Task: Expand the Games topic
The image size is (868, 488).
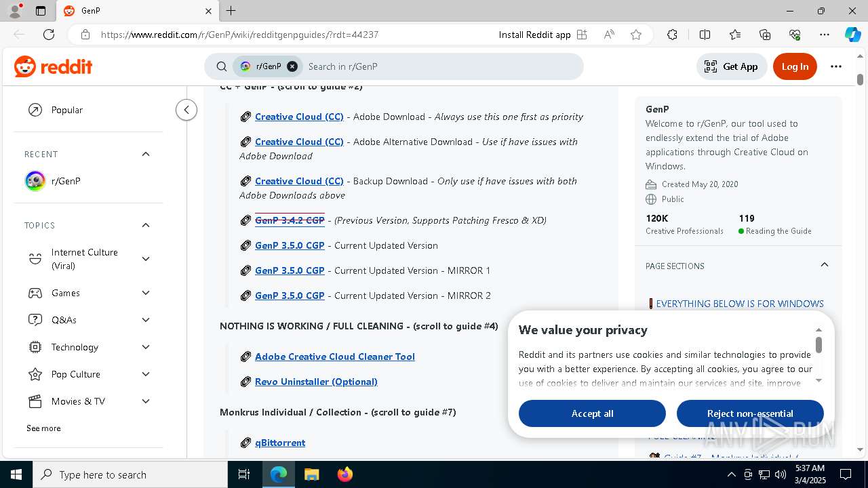Action: coord(146,293)
